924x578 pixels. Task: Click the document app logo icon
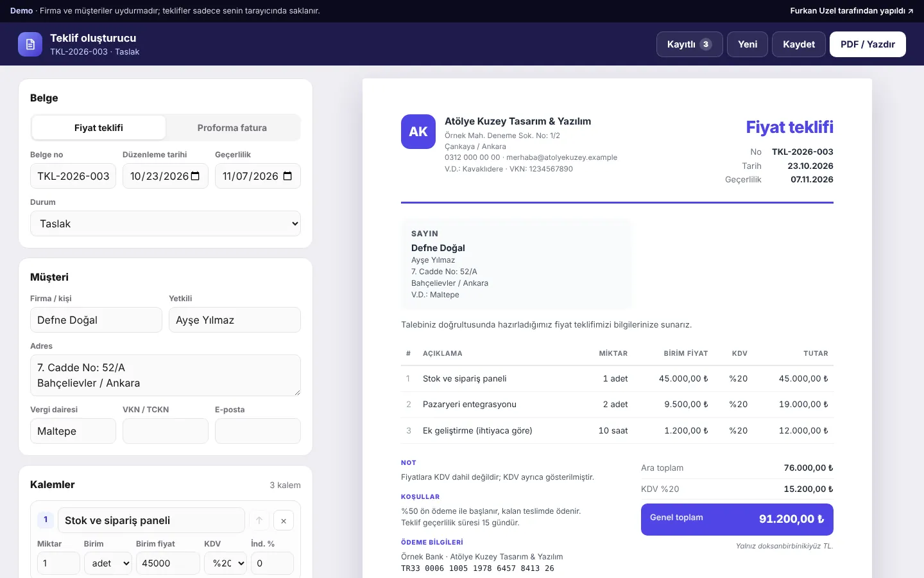[x=30, y=44]
